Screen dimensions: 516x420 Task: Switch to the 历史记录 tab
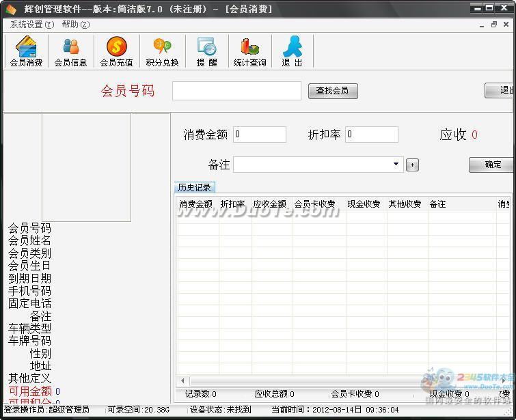coord(194,187)
